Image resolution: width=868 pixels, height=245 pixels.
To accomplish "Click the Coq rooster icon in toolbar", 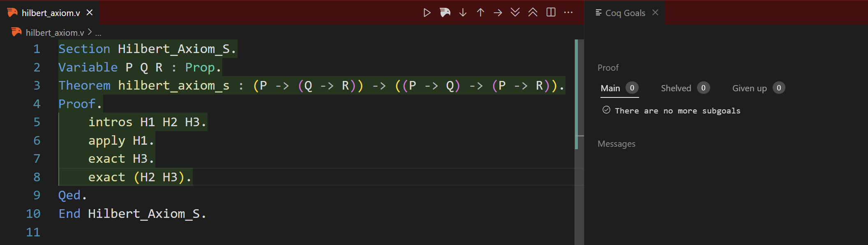I will click(445, 13).
